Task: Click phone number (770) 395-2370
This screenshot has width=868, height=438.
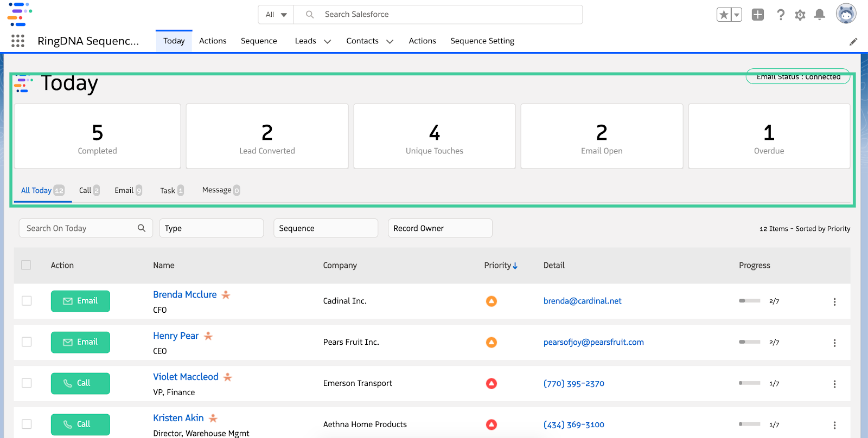Action: tap(574, 383)
